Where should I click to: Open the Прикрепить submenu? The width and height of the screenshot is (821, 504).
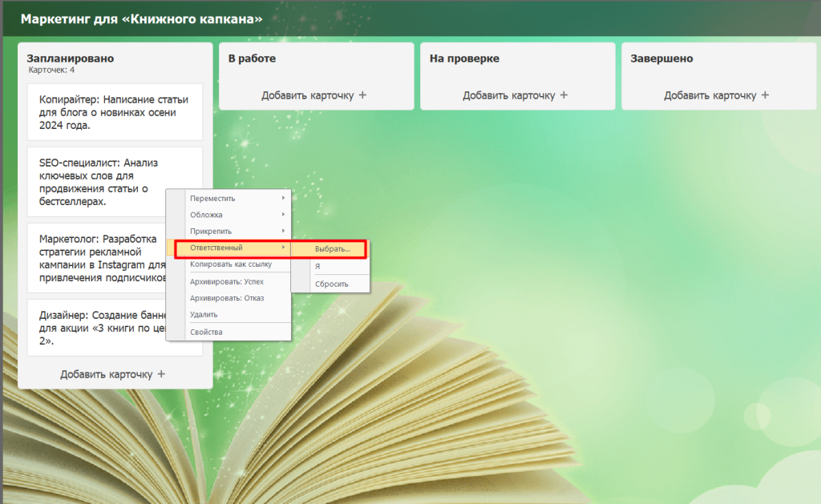(x=229, y=231)
